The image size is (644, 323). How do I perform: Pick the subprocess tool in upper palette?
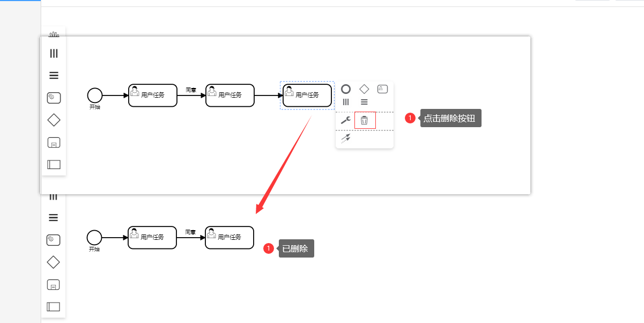point(54,143)
